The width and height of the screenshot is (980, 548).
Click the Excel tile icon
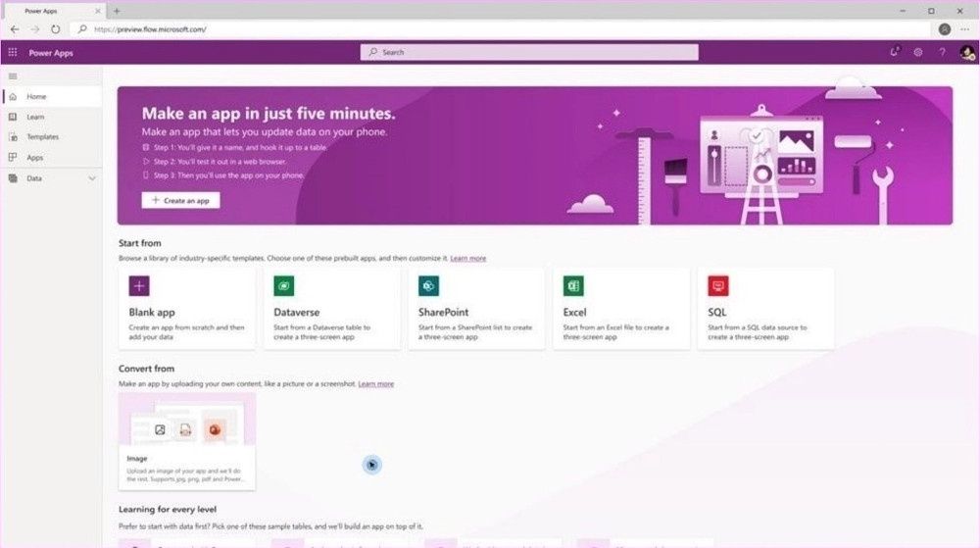[x=573, y=286]
